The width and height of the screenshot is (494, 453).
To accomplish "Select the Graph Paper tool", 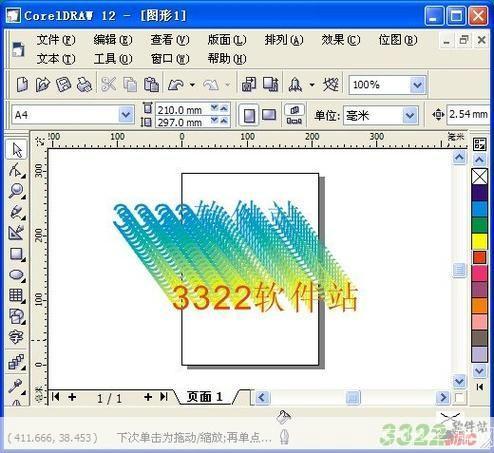I will [16, 296].
